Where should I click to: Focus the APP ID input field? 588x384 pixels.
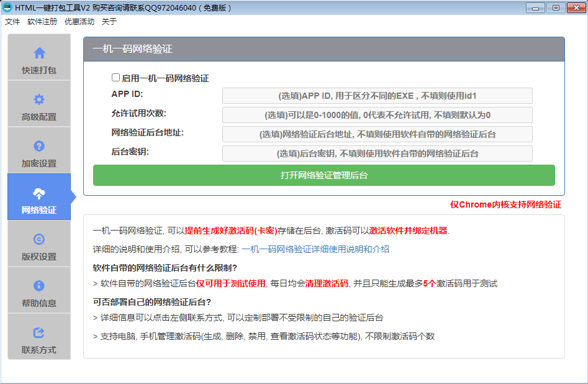pos(377,96)
